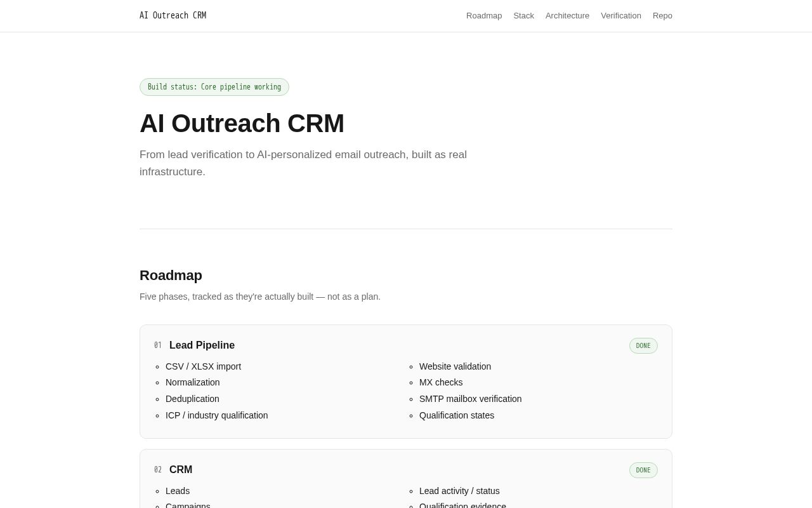Click ICP / industry qualification item
Screen dimensions: 812x508
pos(216,415)
